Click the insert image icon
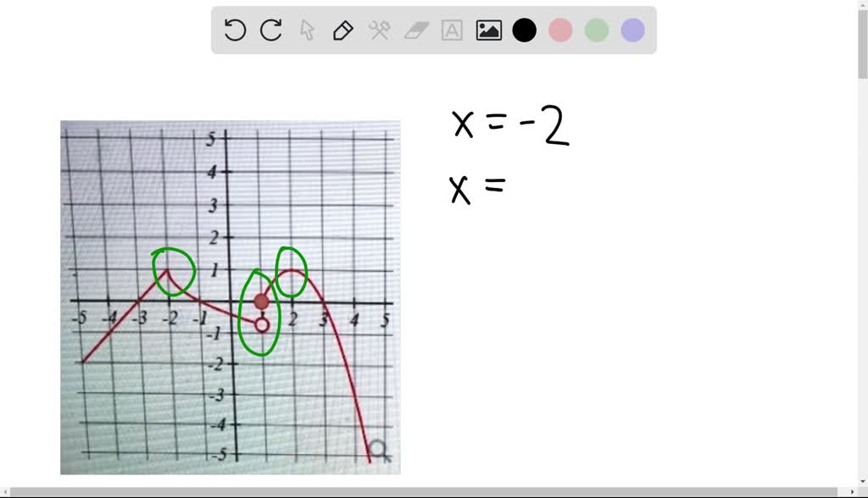The width and height of the screenshot is (868, 498). point(489,30)
